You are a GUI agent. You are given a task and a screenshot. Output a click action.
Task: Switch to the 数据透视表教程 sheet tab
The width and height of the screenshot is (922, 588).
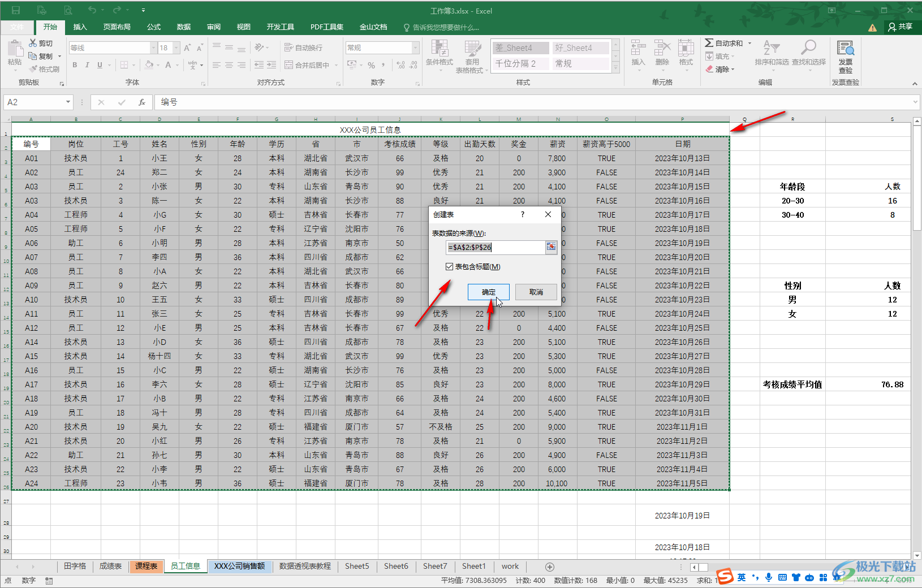(305, 567)
